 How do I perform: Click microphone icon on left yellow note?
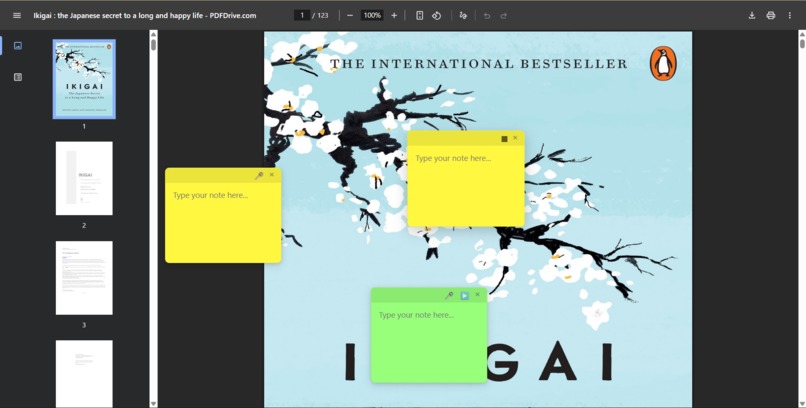(x=259, y=176)
